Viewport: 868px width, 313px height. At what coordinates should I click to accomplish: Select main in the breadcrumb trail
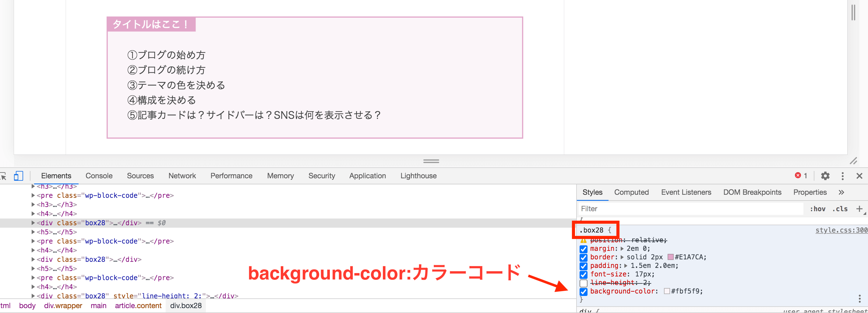click(98, 306)
